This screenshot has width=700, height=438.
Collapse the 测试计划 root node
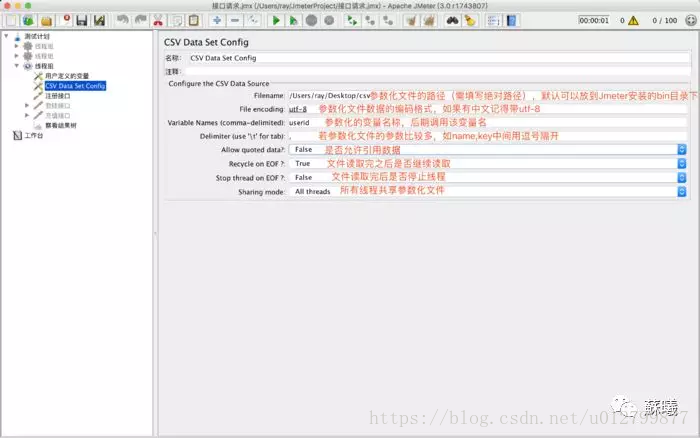tap(6, 36)
